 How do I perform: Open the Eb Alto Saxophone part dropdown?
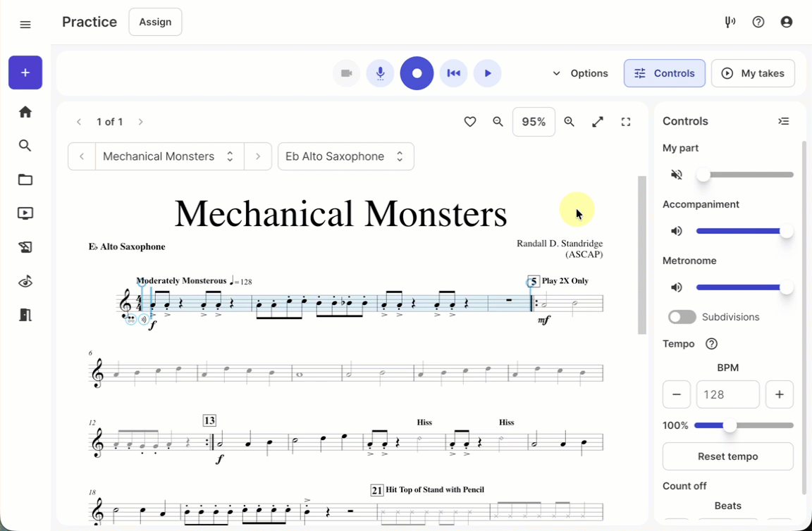(346, 156)
